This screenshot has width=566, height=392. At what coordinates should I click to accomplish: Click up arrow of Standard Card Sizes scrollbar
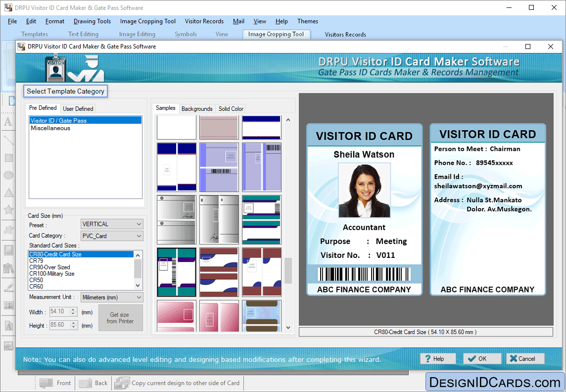coord(138,255)
